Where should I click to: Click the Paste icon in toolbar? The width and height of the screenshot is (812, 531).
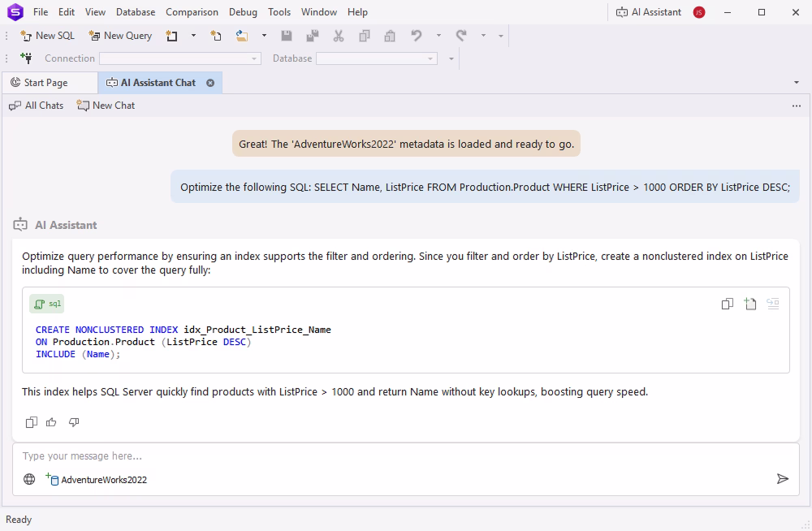point(390,36)
